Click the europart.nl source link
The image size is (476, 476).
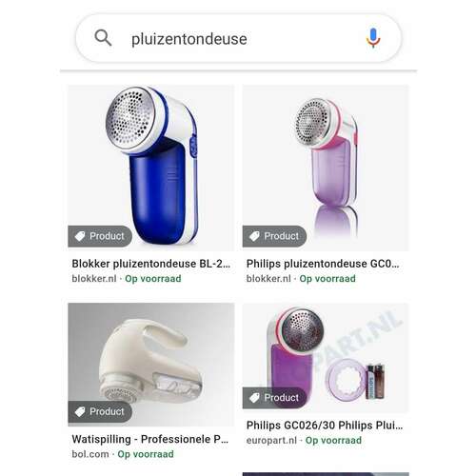pos(271,440)
